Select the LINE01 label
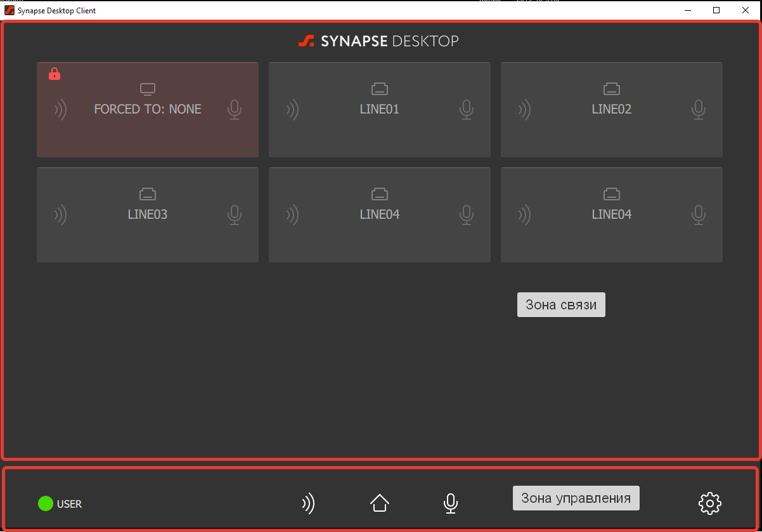This screenshot has height=532, width=762. pos(380,109)
